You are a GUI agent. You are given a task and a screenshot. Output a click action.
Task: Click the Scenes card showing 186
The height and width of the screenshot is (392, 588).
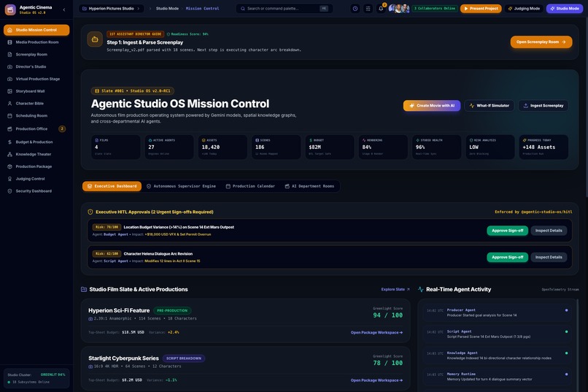(276, 147)
